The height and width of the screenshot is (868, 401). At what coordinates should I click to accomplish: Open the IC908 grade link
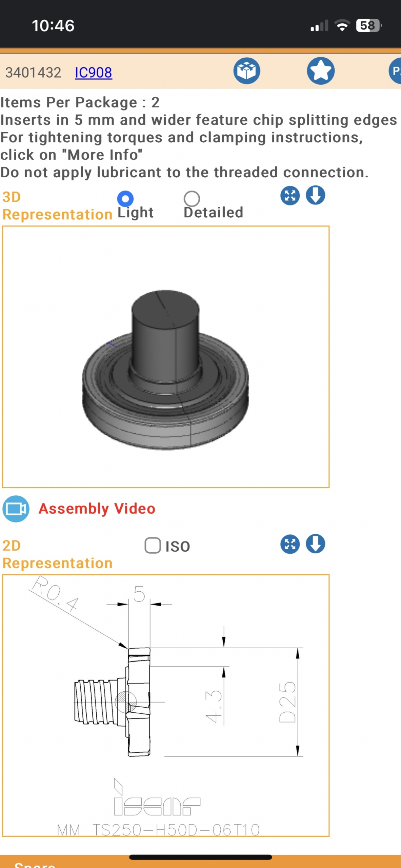pos(93,73)
